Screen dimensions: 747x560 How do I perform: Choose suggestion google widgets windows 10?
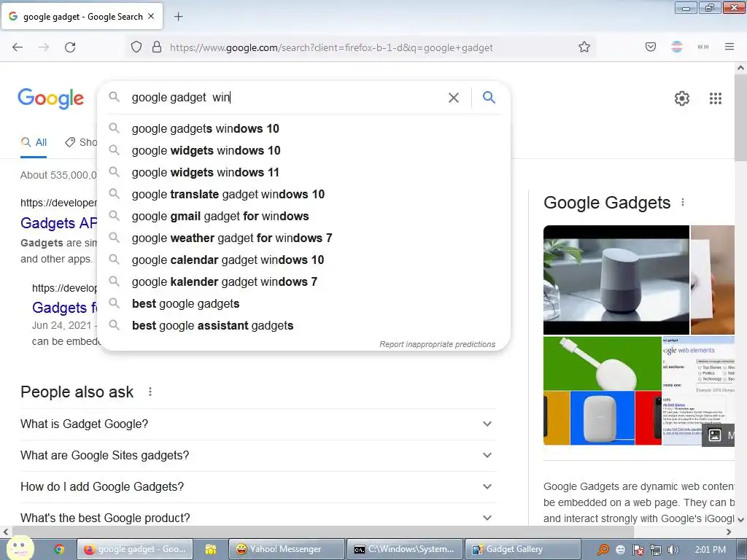click(304, 150)
